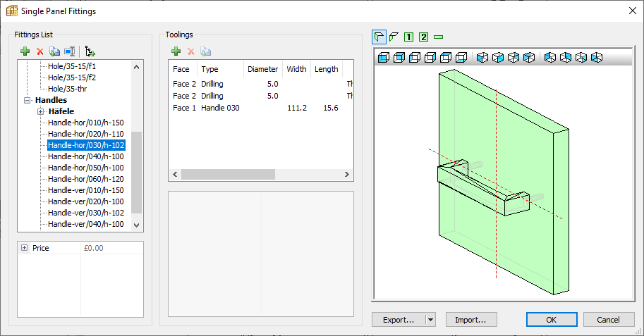Delete fitting with the red X icon
The width and height of the screenshot is (644, 336).
tap(40, 51)
